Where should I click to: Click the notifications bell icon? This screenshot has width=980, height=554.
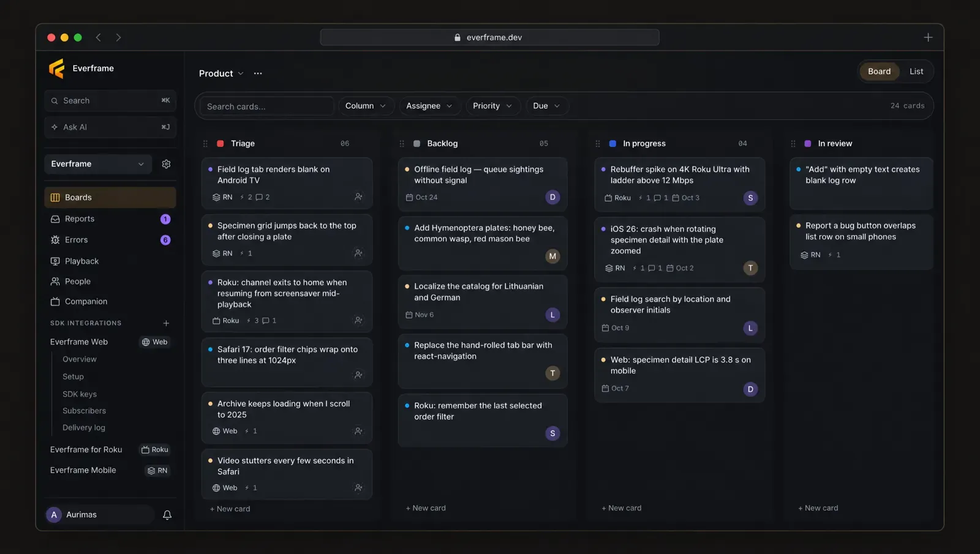tap(167, 515)
